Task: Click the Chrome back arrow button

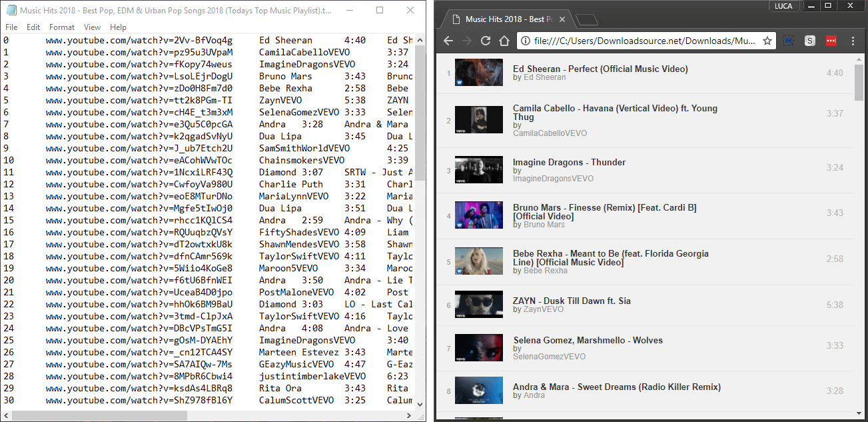Action: (448, 41)
